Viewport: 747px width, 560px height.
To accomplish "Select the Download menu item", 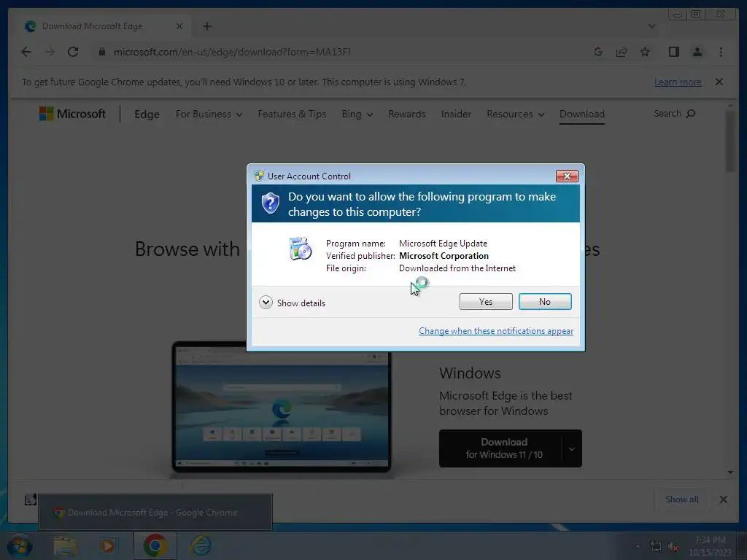I will (581, 114).
